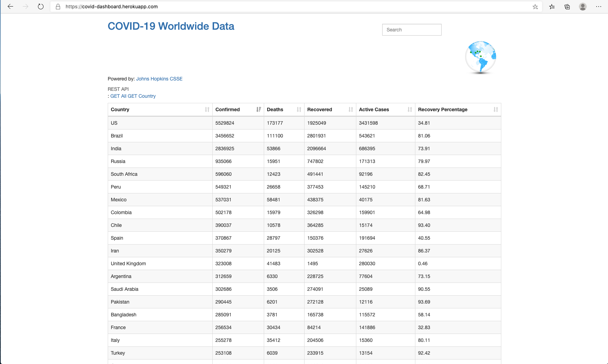The height and width of the screenshot is (364, 608).
Task: Click Italy recovered value 204506
Action: (315, 340)
